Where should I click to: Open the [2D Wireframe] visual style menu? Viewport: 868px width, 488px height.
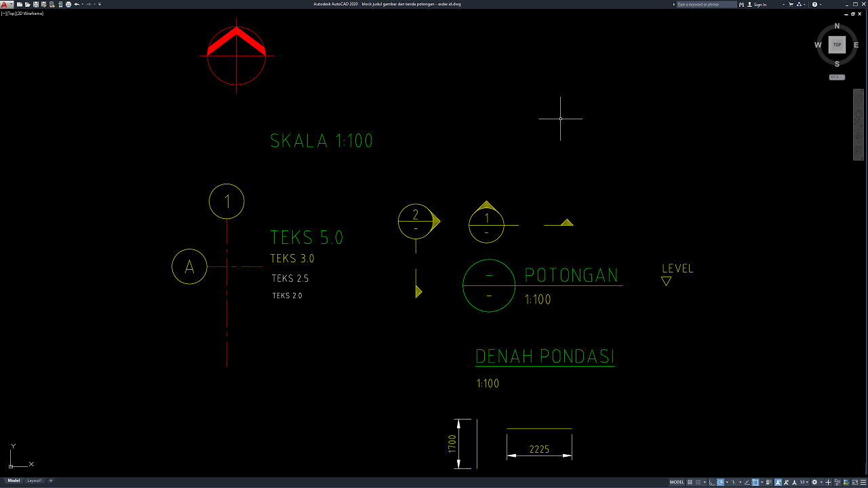(x=30, y=14)
